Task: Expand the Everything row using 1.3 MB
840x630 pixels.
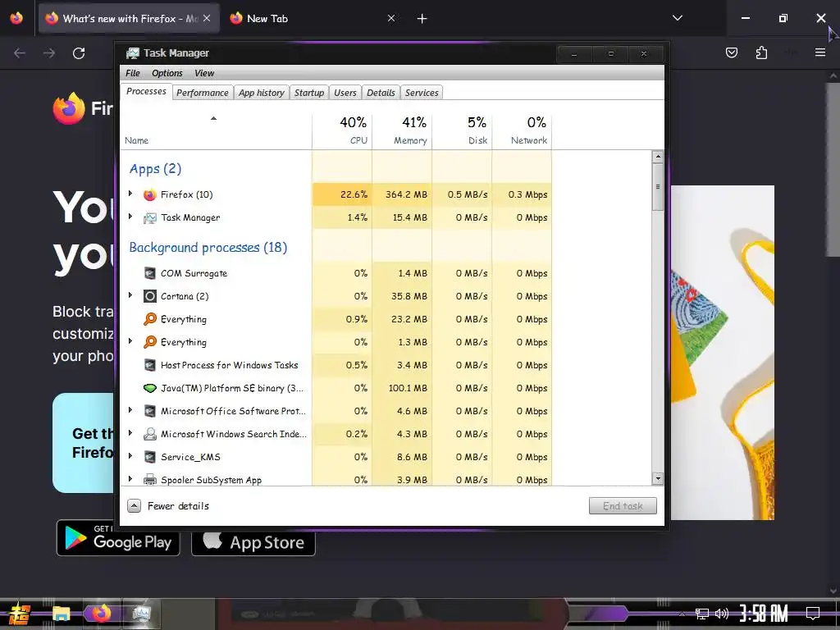Action: tap(130, 341)
